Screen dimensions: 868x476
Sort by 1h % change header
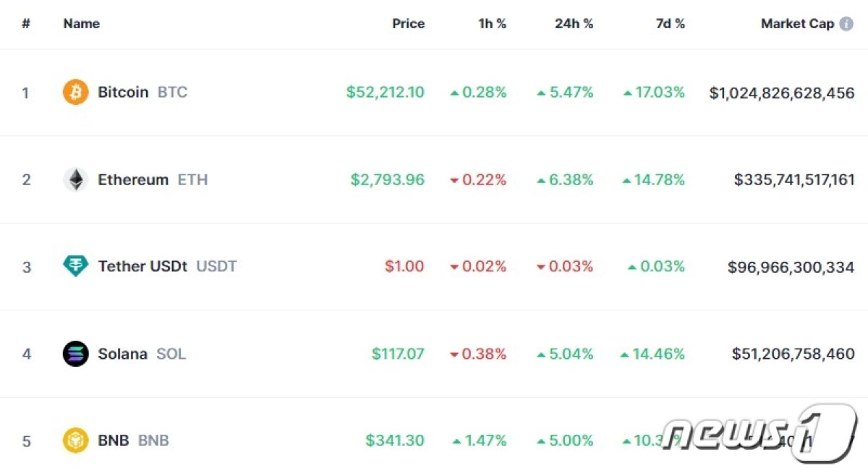(492, 24)
